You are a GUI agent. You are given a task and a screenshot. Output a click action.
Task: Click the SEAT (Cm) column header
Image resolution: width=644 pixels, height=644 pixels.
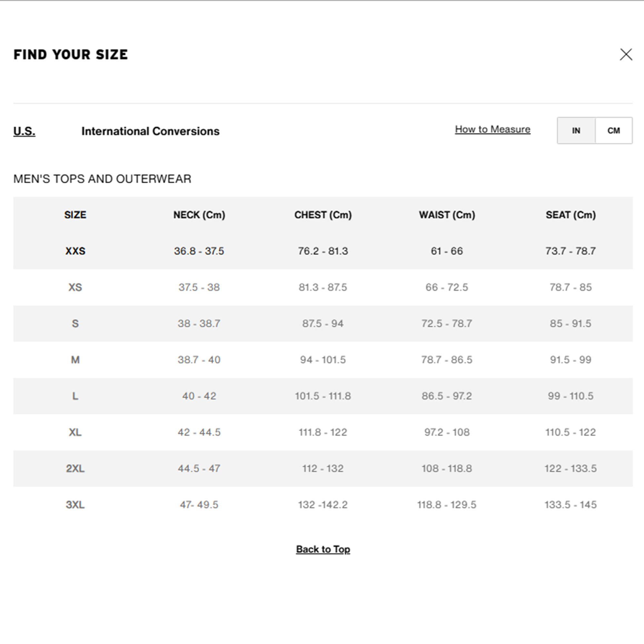570,215
